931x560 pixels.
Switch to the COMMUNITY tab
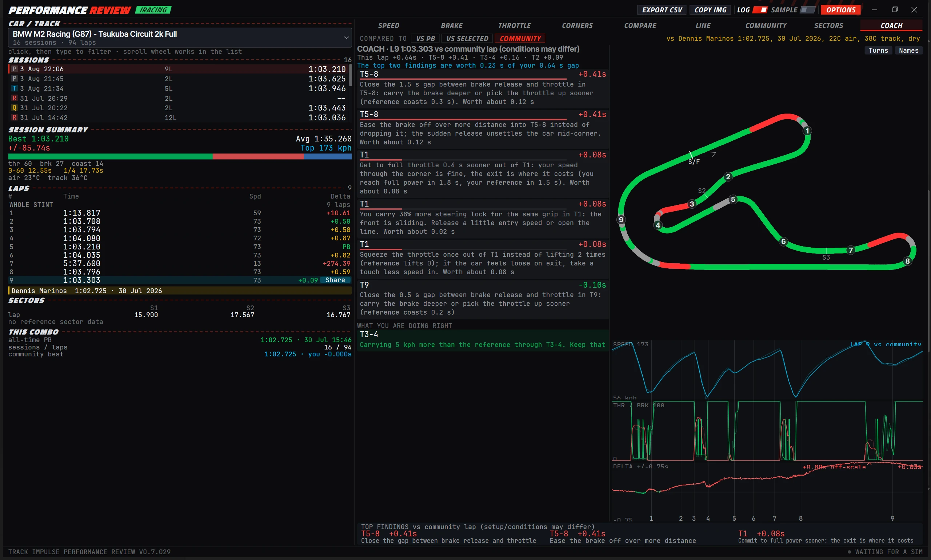pyautogui.click(x=766, y=26)
